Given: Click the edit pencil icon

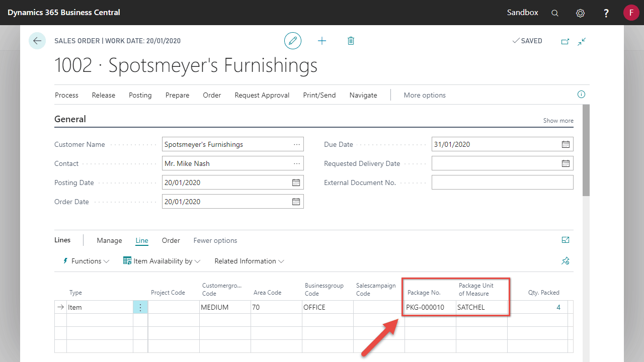Looking at the screenshot, I should coord(293,41).
